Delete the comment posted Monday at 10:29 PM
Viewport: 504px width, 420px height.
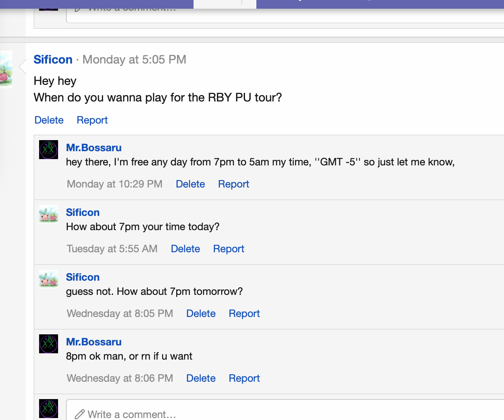190,184
